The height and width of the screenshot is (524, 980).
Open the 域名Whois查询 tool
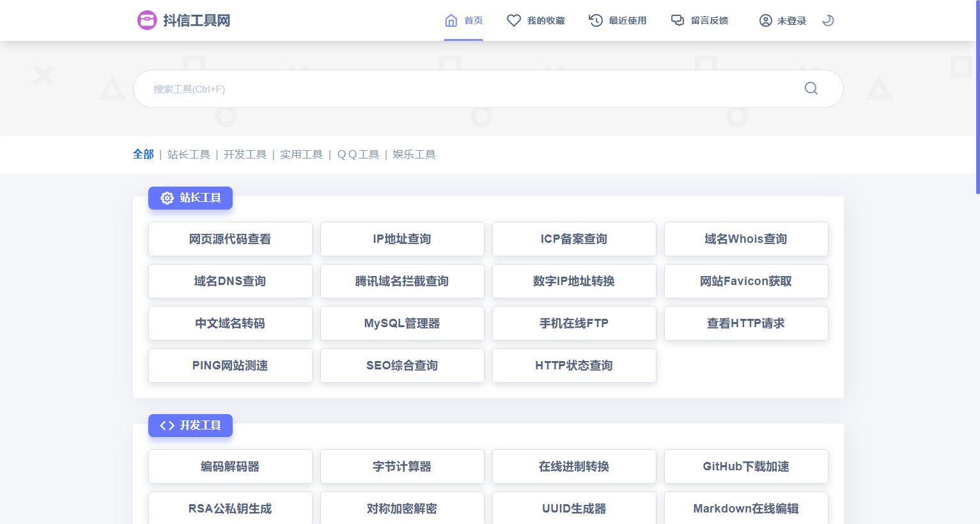click(746, 239)
